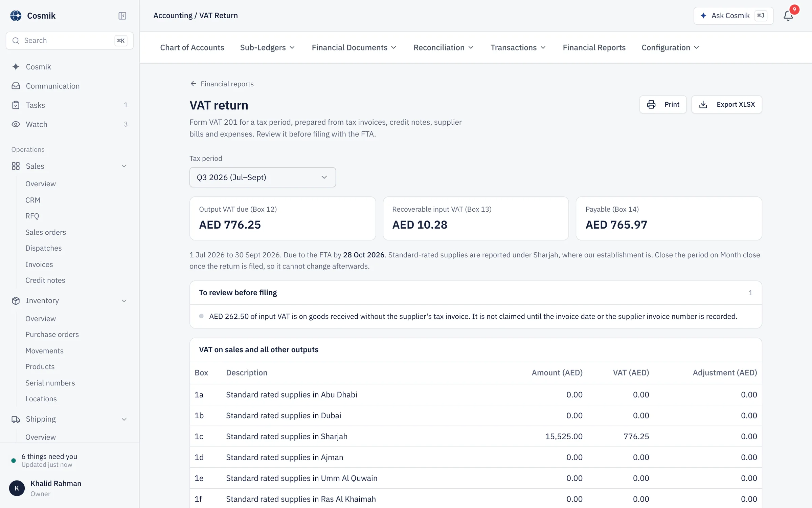Open the notifications bell
Image resolution: width=812 pixels, height=508 pixels.
click(788, 16)
